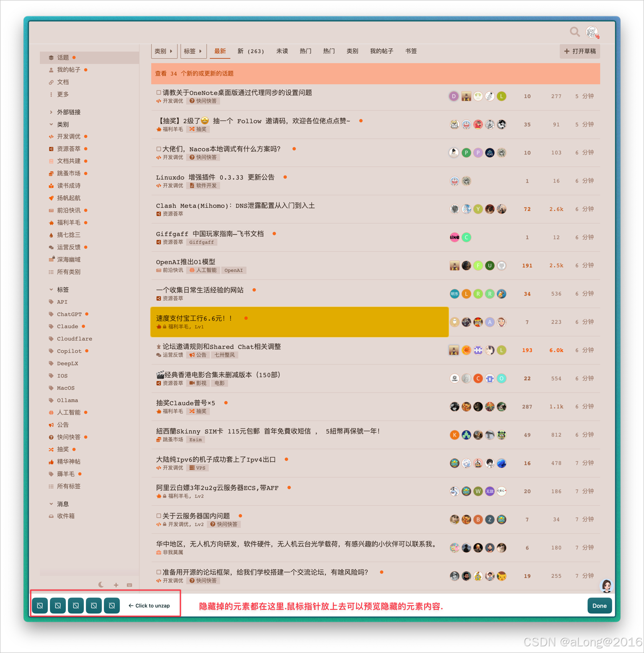
Task: Click the unsolved box beside 准备用开源的论坛框架 topic
Action: (159, 572)
